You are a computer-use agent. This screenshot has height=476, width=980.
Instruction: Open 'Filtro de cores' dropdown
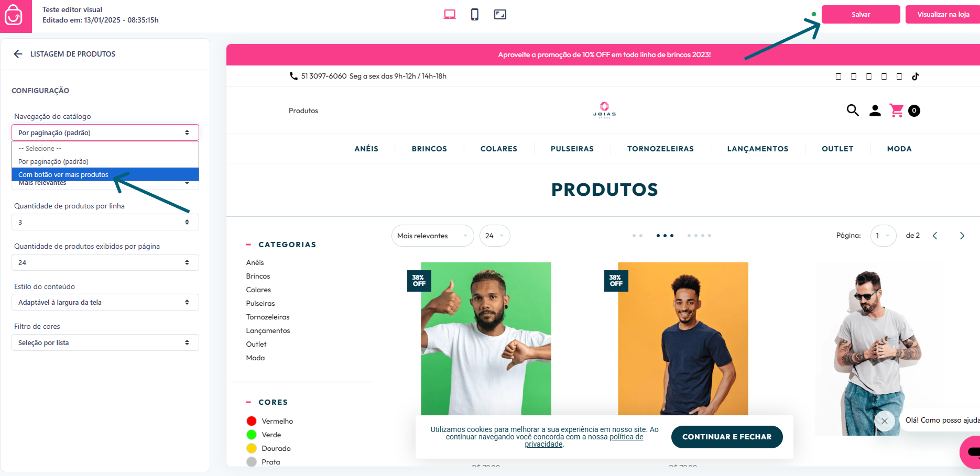(x=105, y=342)
